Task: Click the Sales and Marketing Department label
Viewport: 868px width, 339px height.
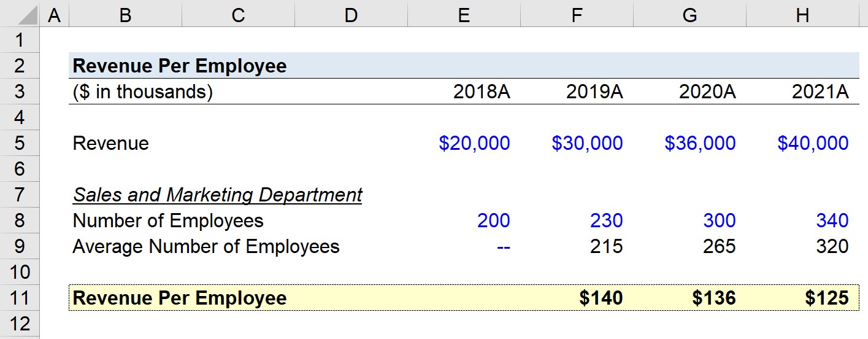Action: coord(218,195)
